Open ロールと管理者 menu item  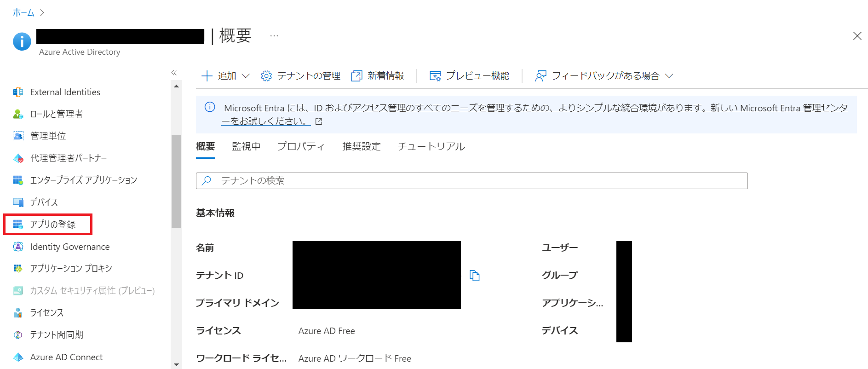click(x=57, y=114)
